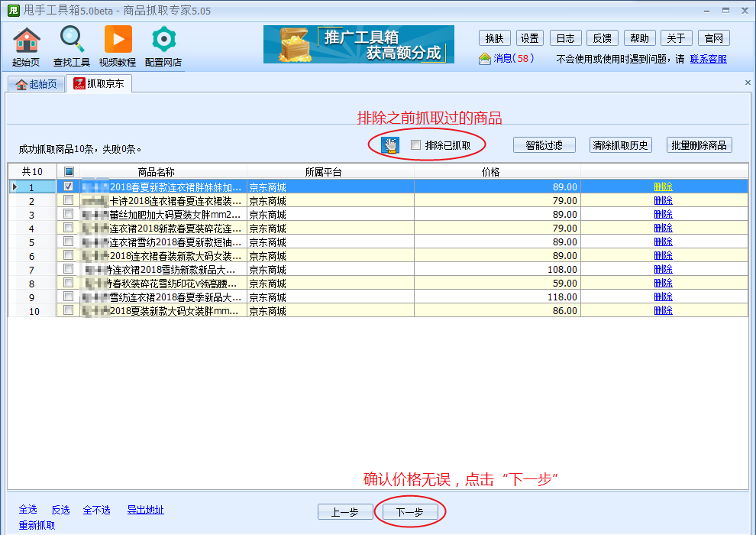This screenshot has height=535, width=756.
Task: Click the 全选 link
Action: (28, 510)
